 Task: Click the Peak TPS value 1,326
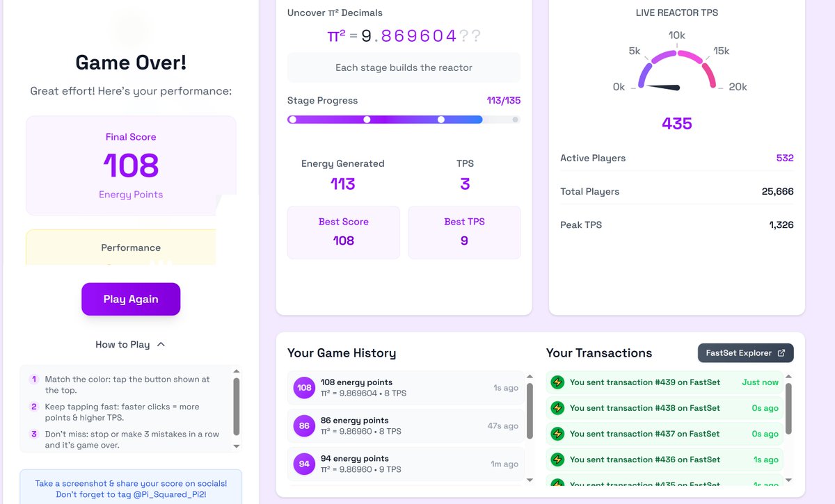(x=781, y=225)
